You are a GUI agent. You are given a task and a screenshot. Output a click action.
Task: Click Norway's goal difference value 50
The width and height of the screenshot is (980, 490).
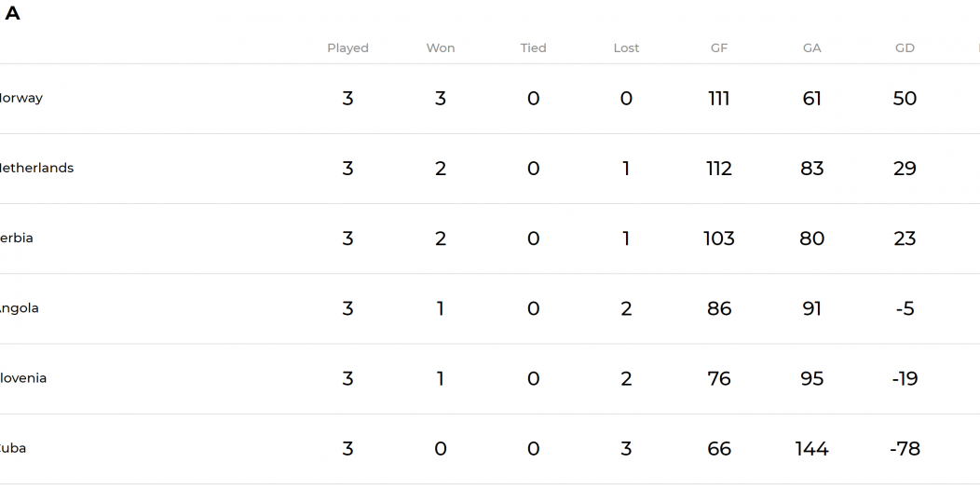[x=905, y=98]
